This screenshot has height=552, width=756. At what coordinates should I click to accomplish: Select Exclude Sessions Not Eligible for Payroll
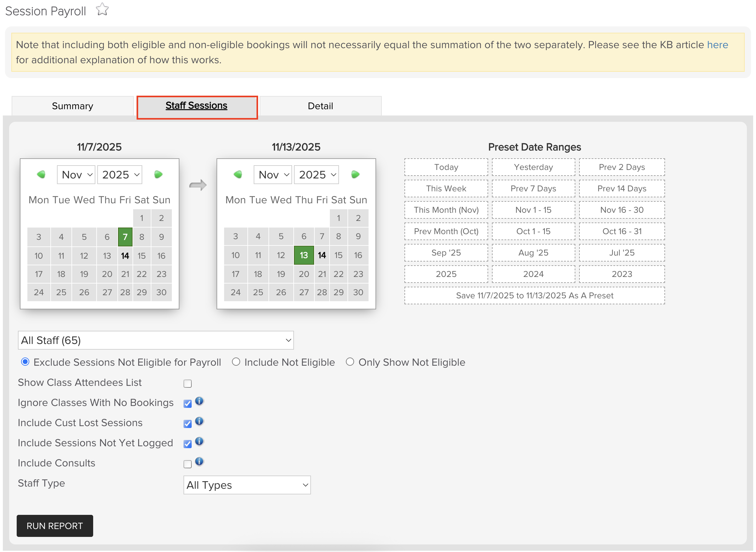coord(25,362)
